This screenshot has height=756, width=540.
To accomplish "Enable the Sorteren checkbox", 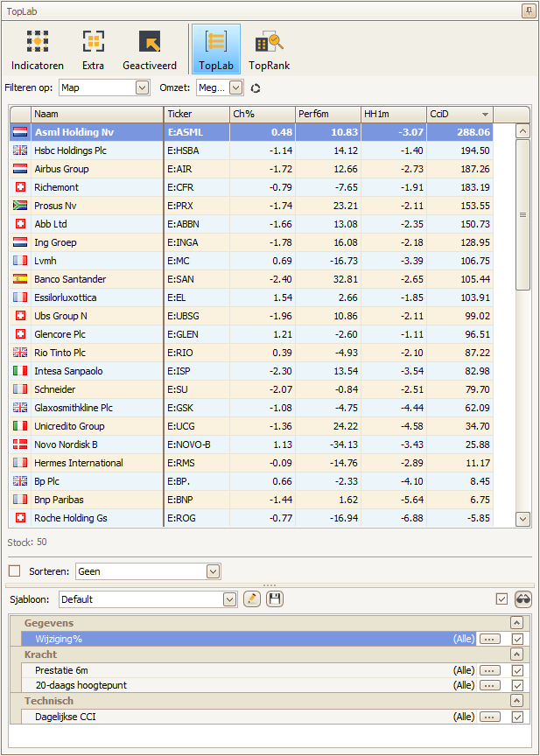I will pos(14,571).
